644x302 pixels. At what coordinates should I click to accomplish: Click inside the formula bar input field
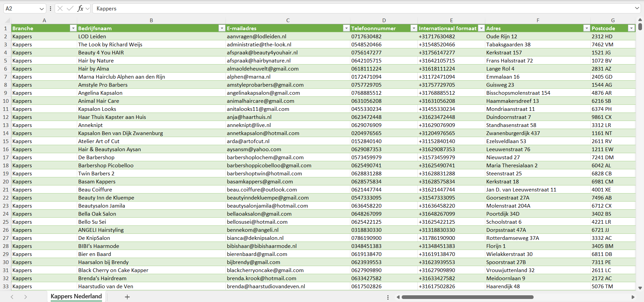click(x=336, y=8)
